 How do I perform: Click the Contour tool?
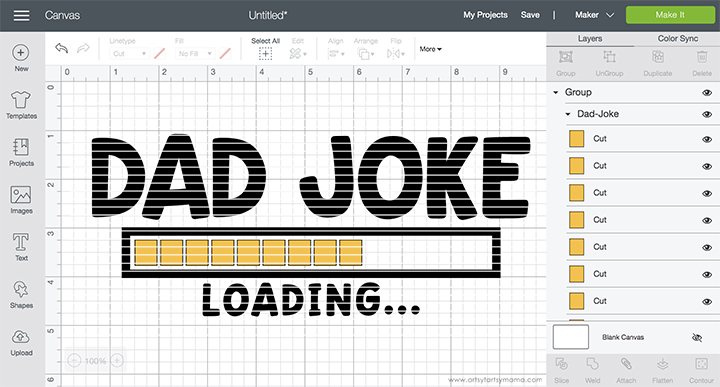[x=701, y=370]
